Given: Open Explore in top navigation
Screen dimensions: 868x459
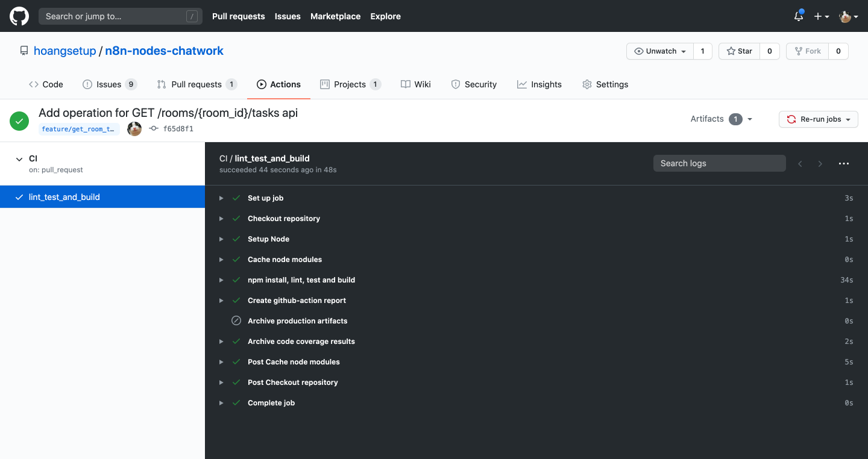Looking at the screenshot, I should 386,16.
